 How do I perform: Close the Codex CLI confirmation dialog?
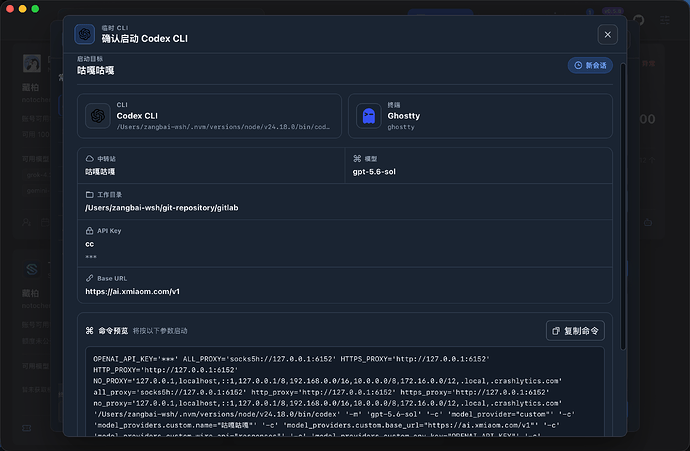click(x=607, y=34)
